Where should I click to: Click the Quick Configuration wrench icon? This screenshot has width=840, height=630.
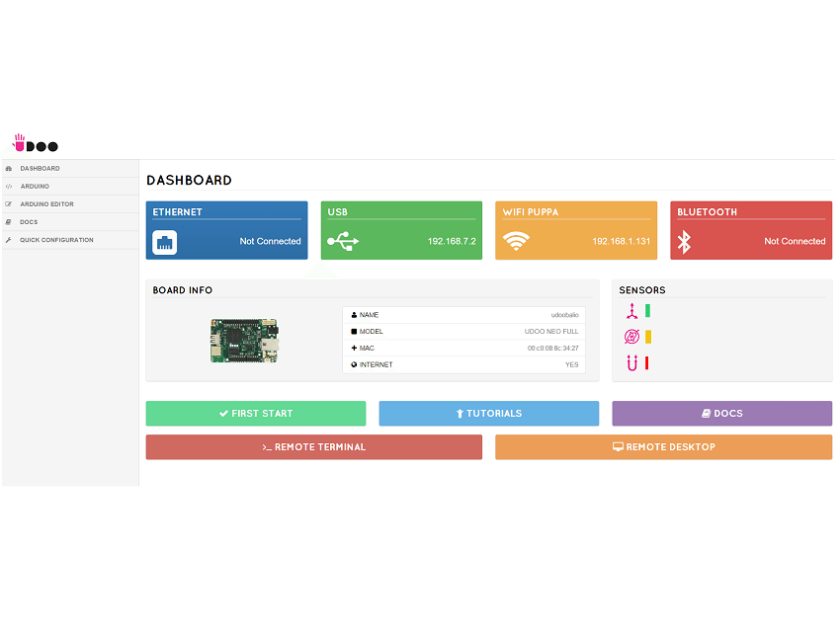9,240
